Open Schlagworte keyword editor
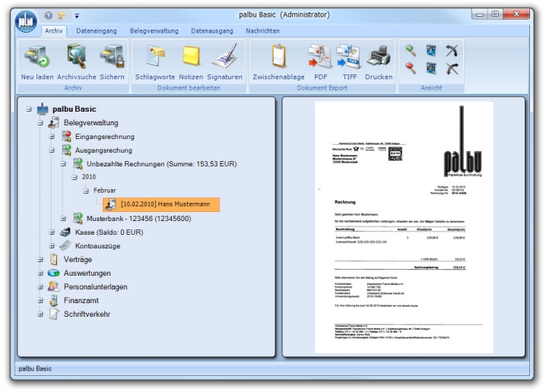This screenshot has height=392, width=546. click(x=155, y=58)
